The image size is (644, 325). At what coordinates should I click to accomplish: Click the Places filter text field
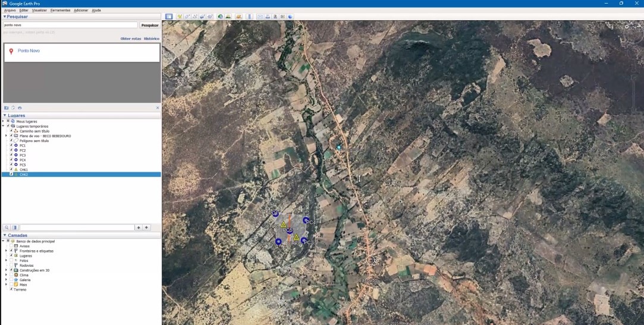click(x=77, y=228)
